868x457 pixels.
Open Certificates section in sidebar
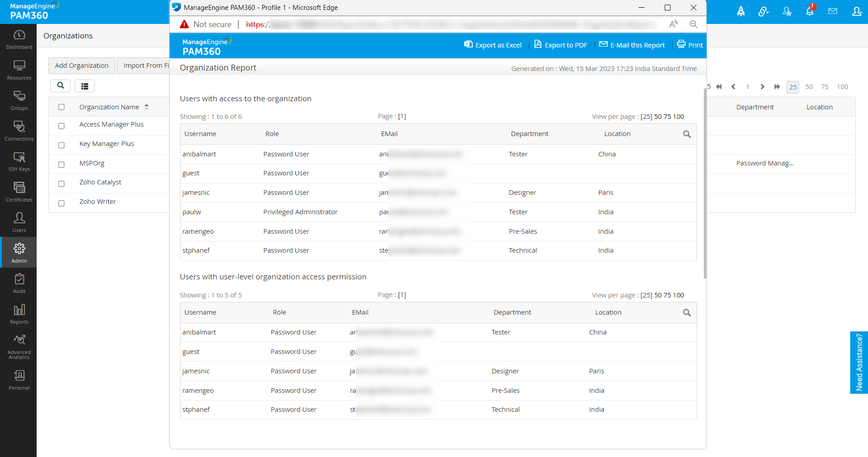(x=19, y=192)
